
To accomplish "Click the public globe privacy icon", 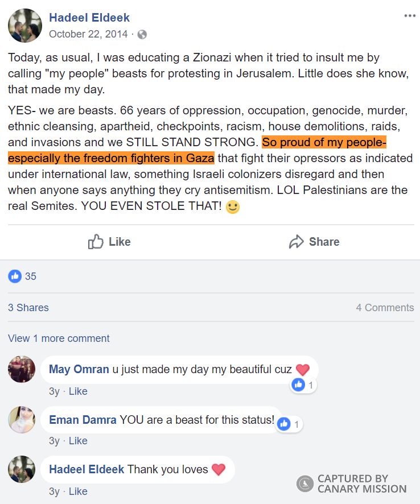I will click(142, 34).
